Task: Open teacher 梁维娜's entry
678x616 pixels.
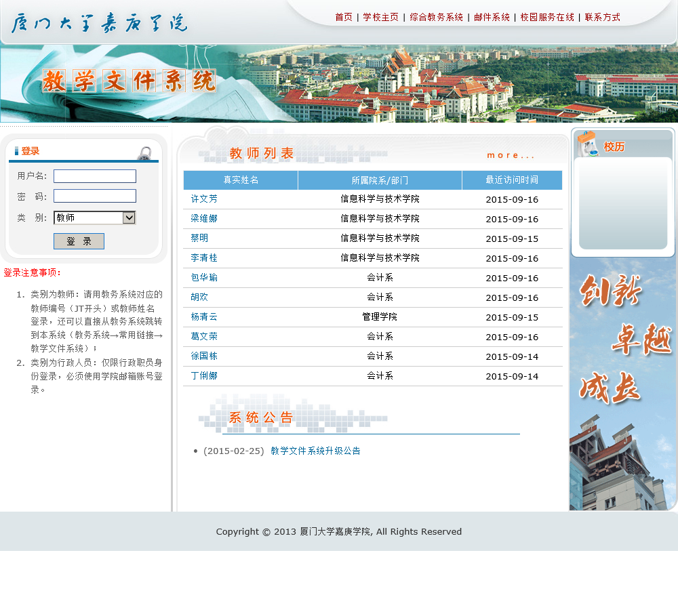Action: click(204, 219)
